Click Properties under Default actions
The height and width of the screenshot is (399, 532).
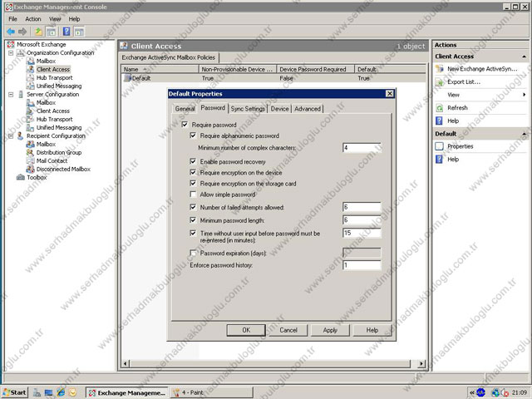coord(460,146)
